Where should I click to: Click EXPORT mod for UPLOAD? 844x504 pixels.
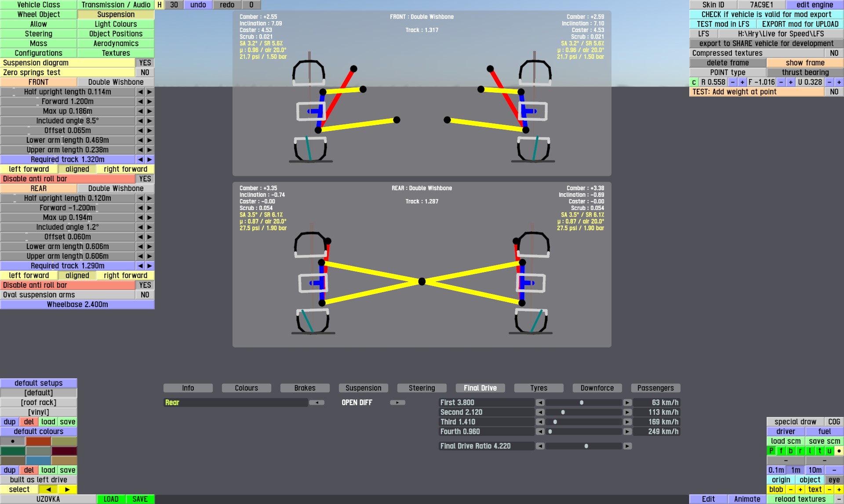click(x=800, y=24)
